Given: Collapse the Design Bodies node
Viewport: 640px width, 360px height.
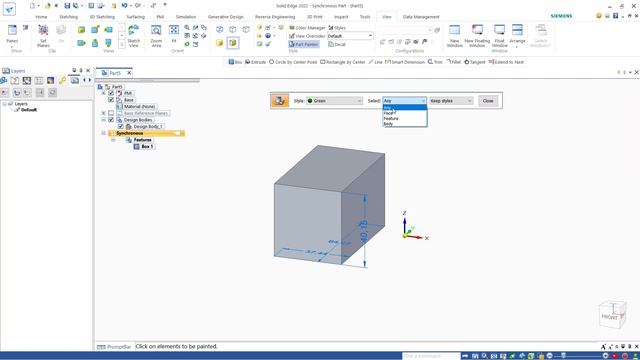Looking at the screenshot, I should point(104,120).
